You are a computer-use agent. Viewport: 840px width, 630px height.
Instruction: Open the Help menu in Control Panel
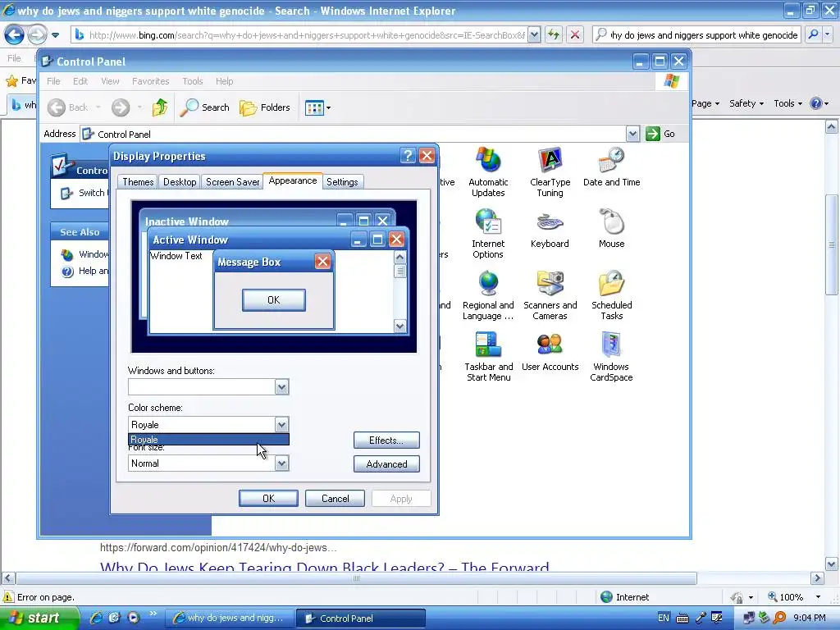coord(225,81)
